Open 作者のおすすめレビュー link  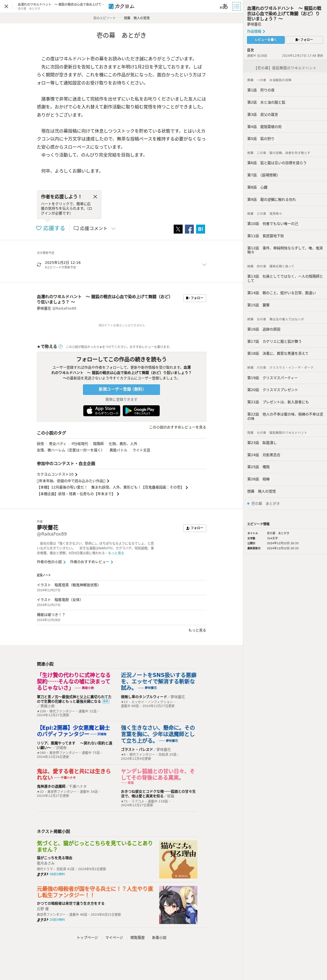(91, 562)
